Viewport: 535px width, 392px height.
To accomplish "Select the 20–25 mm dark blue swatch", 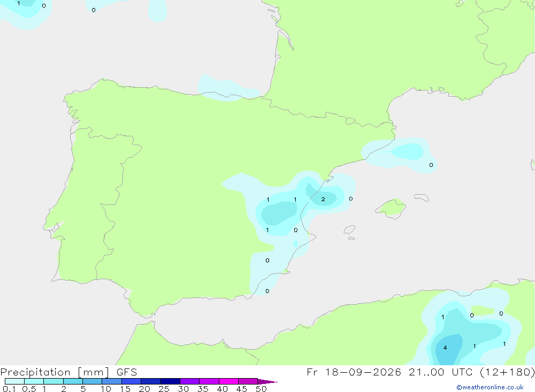I will point(151,381).
